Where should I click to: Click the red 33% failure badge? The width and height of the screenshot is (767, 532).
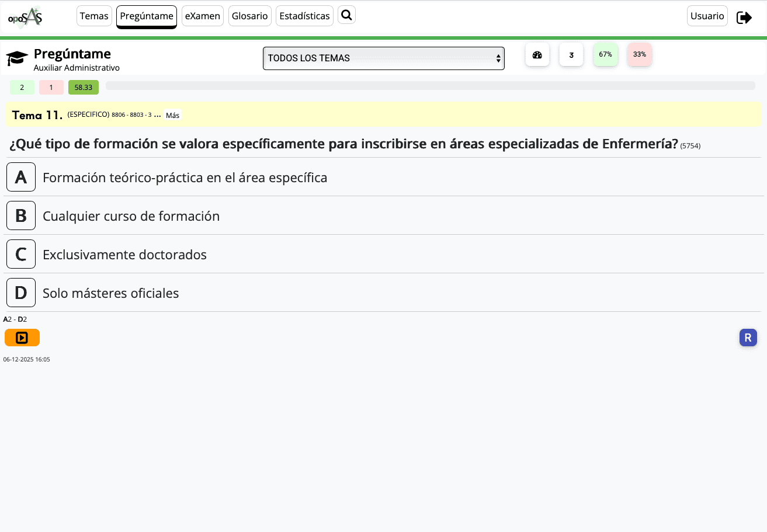coord(639,54)
